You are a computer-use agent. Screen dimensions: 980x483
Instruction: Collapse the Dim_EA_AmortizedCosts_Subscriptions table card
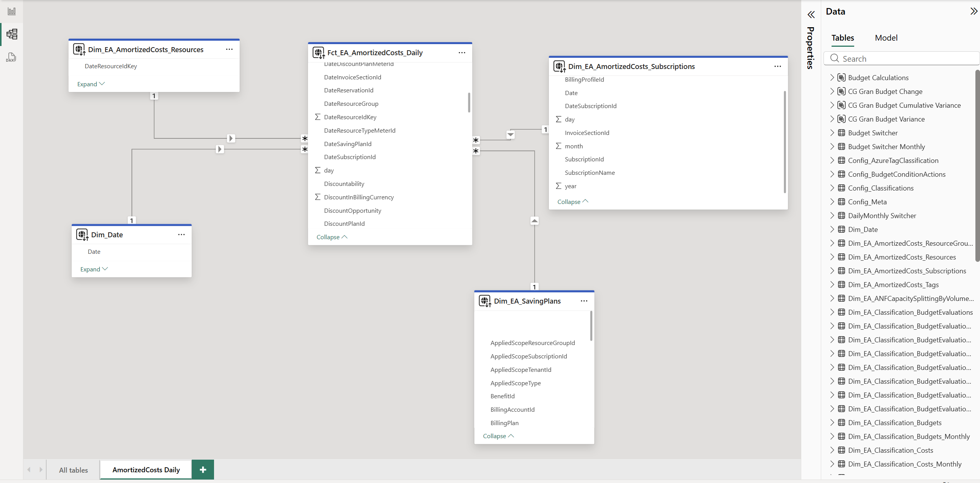[573, 202]
